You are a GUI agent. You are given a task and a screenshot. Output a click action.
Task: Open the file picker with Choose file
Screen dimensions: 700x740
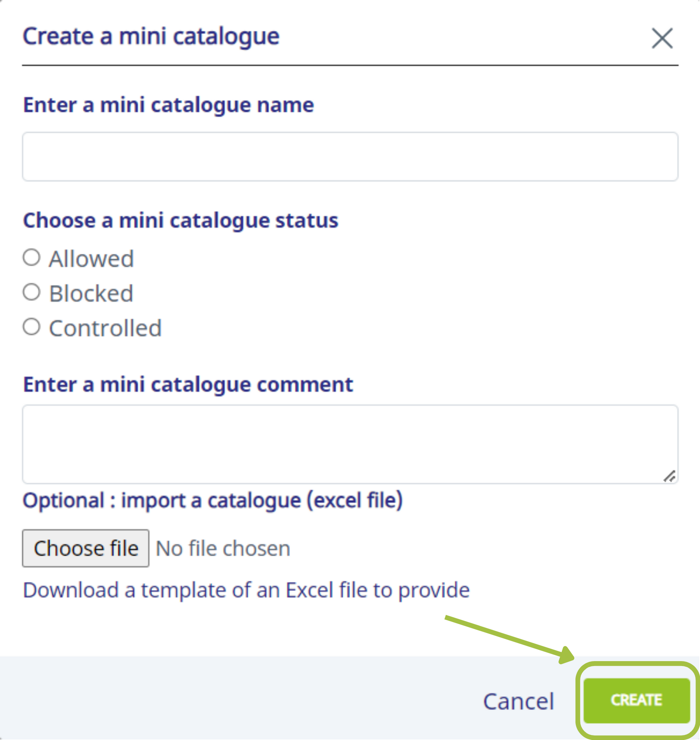point(86,549)
